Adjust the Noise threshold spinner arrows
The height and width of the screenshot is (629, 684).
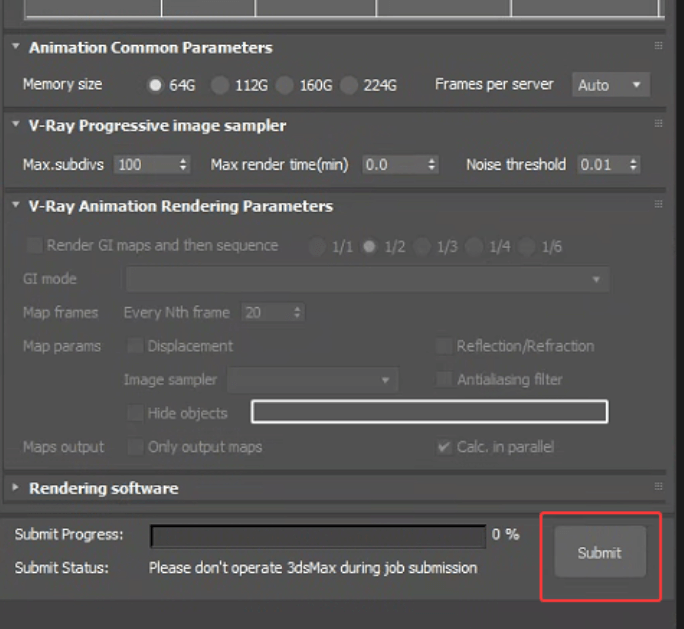pos(633,165)
